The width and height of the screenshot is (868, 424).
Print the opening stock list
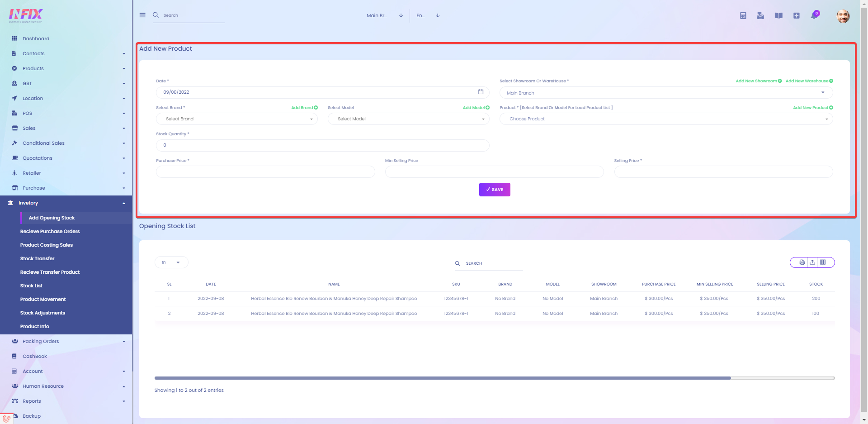[x=802, y=262]
